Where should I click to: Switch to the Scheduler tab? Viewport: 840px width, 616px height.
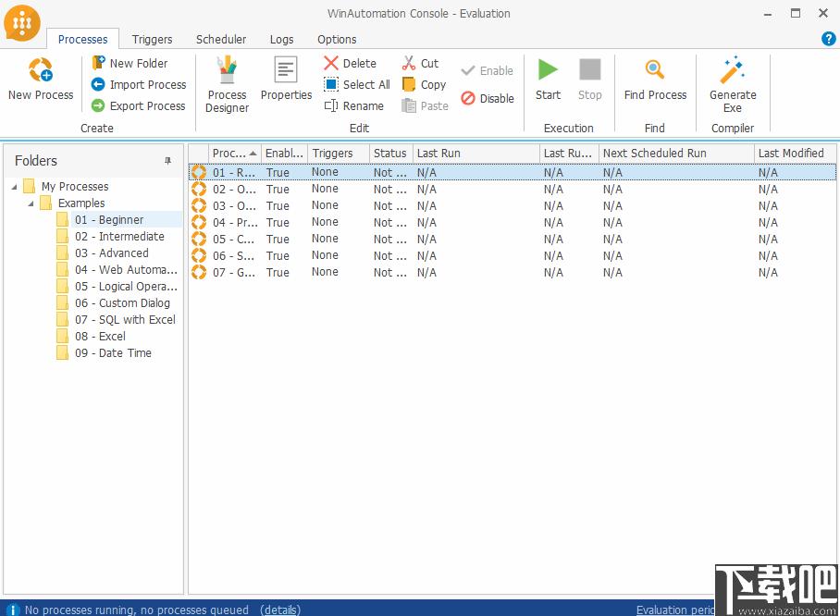tap(221, 39)
